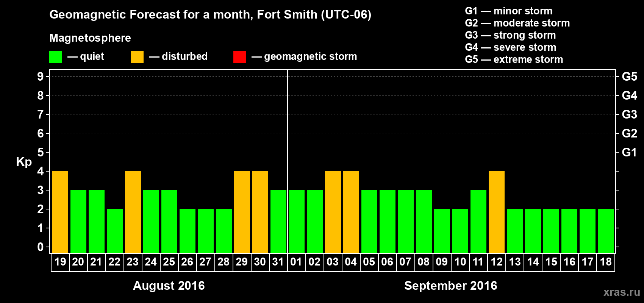Select the orange bar for September 04

(351, 212)
